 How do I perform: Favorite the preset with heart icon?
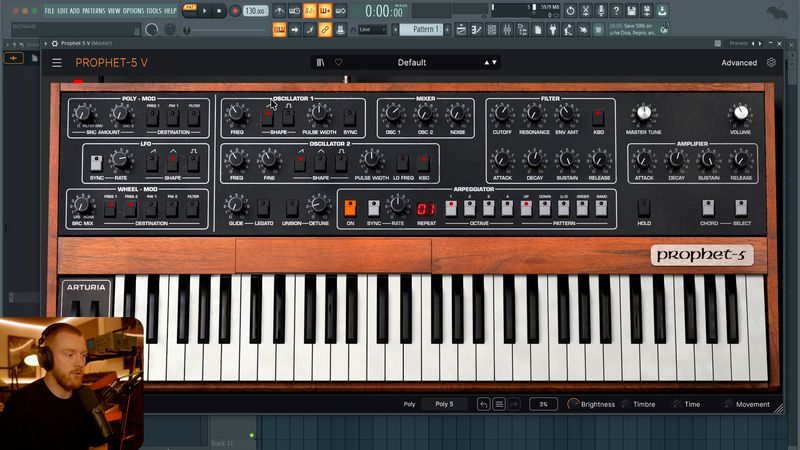(339, 62)
